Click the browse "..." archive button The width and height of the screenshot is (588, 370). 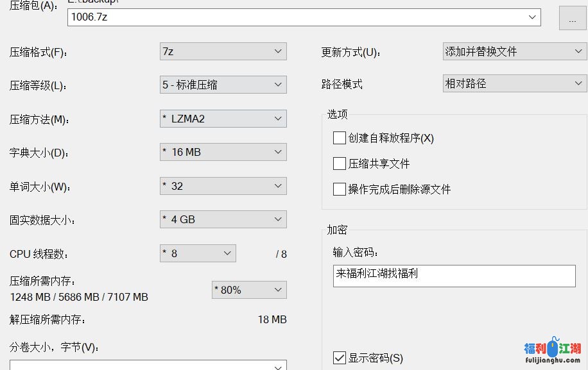point(572,19)
